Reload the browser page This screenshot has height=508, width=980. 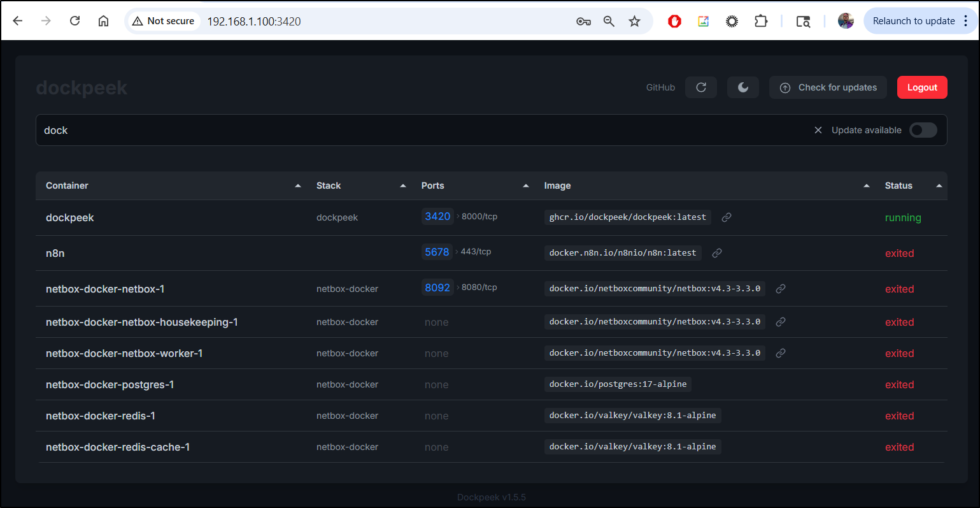75,21
